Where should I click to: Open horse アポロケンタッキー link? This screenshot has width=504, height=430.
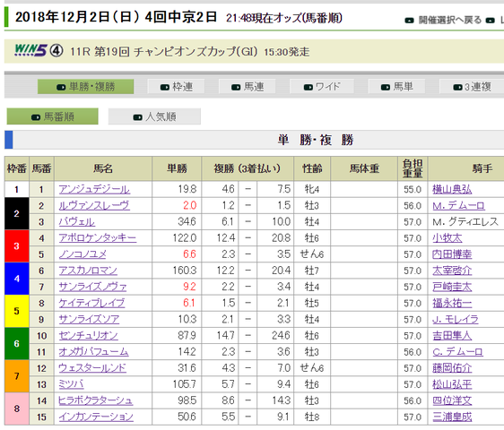(x=98, y=238)
